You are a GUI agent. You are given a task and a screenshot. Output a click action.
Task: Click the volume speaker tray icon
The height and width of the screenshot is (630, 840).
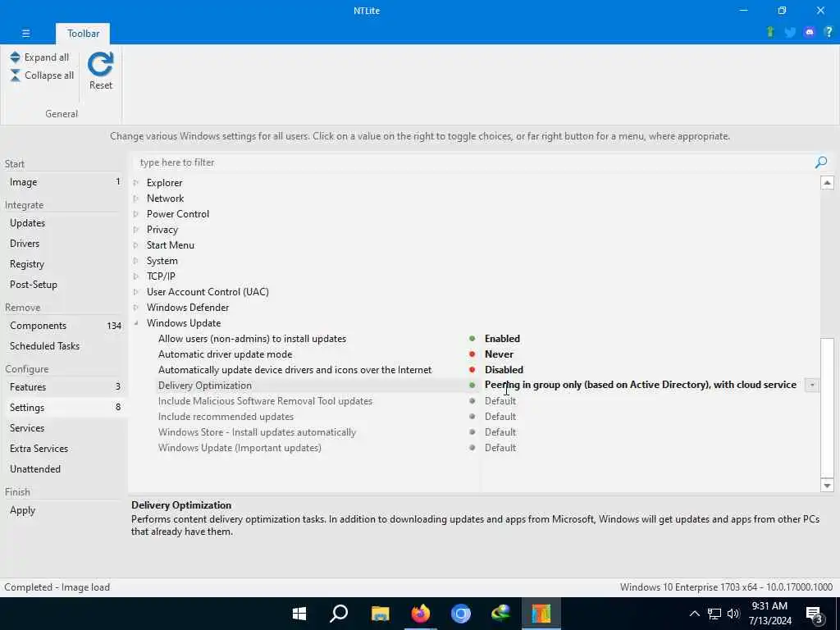pos(733,614)
